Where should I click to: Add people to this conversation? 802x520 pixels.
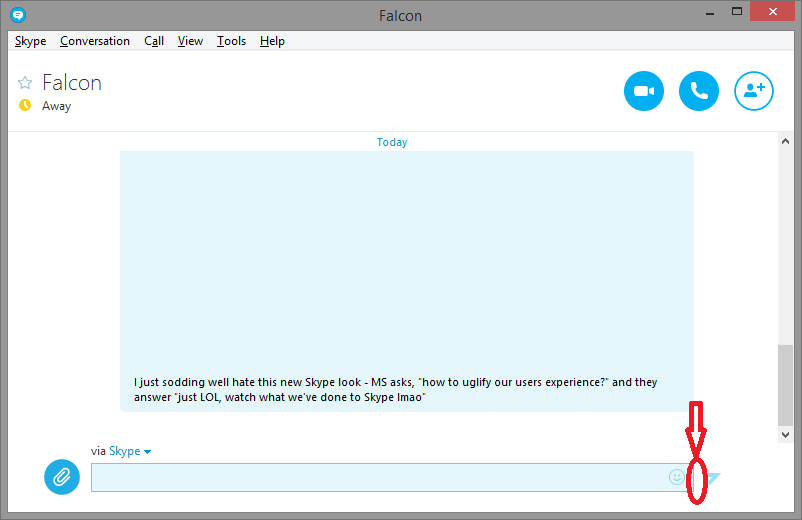point(753,91)
